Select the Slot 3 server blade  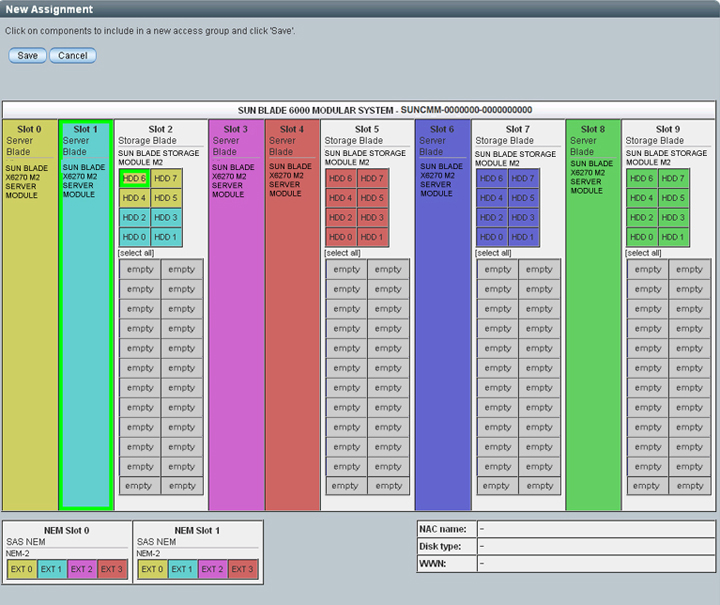point(236,315)
